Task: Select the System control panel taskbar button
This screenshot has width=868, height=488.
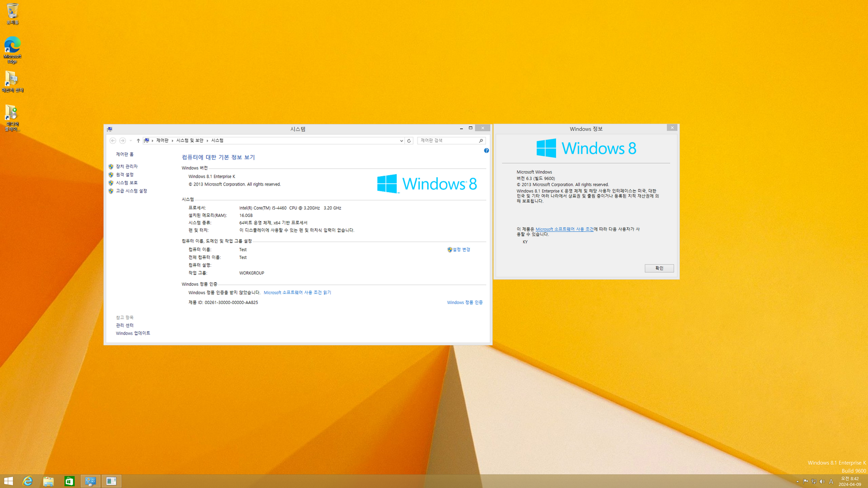Action: coord(90,481)
